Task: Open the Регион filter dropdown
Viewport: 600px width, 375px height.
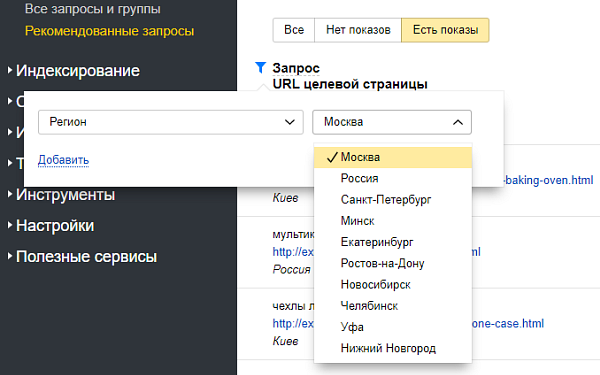Action: 171,122
